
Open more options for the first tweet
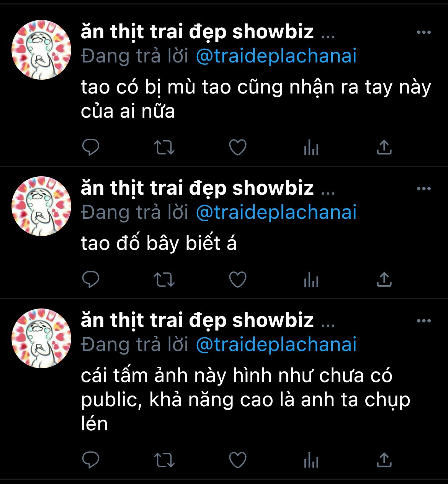click(x=424, y=32)
